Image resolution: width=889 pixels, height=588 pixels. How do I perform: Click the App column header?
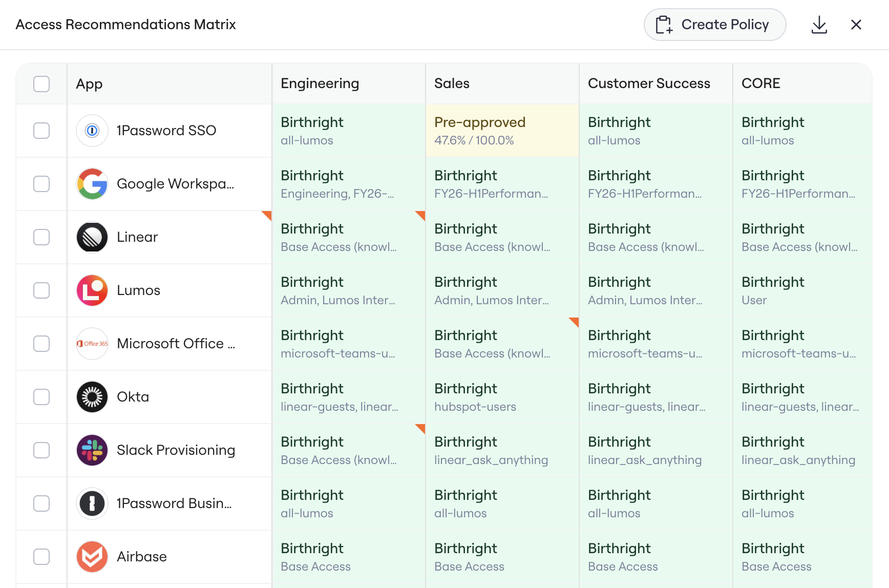tap(170, 83)
